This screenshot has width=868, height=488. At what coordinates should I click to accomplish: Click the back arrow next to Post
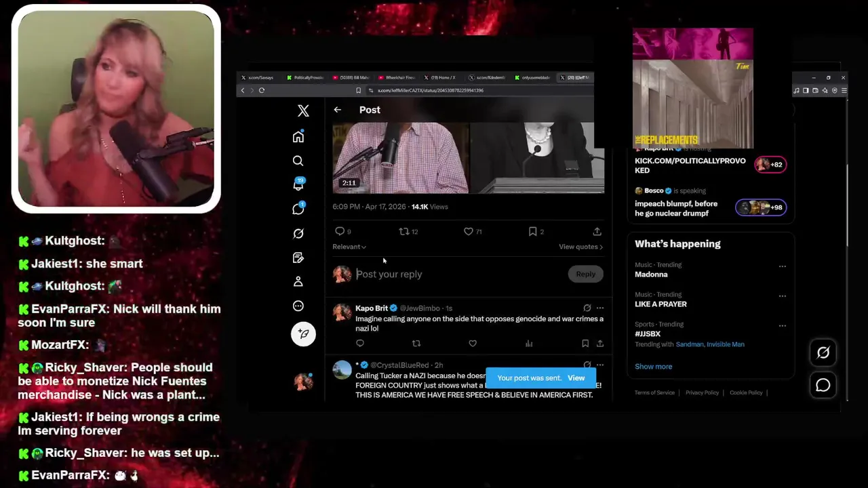[337, 110]
